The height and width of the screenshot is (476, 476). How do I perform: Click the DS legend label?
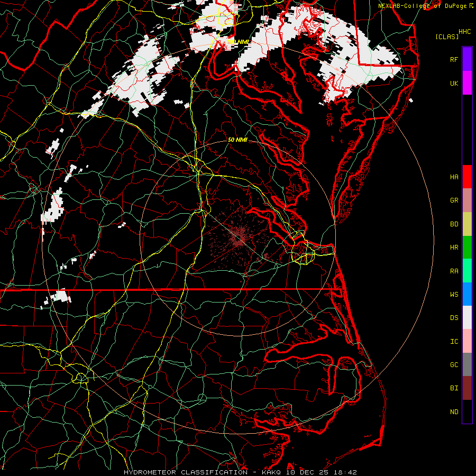click(x=454, y=318)
